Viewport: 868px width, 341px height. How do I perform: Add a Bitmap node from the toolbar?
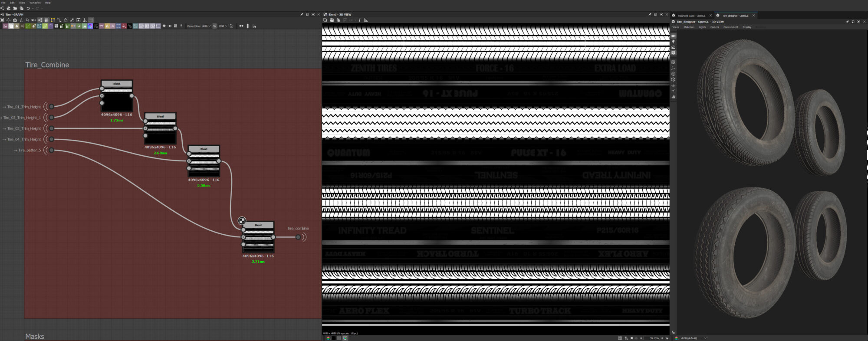pyautogui.click(x=5, y=26)
